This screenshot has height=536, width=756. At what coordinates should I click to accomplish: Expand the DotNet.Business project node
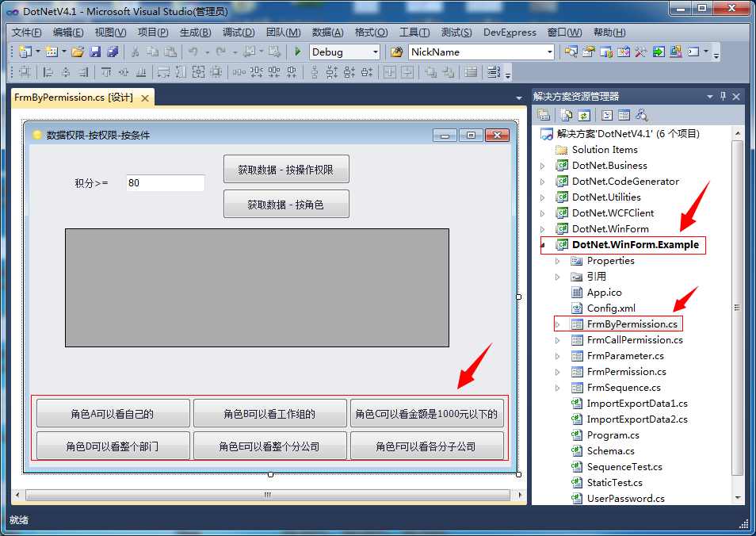tap(543, 166)
